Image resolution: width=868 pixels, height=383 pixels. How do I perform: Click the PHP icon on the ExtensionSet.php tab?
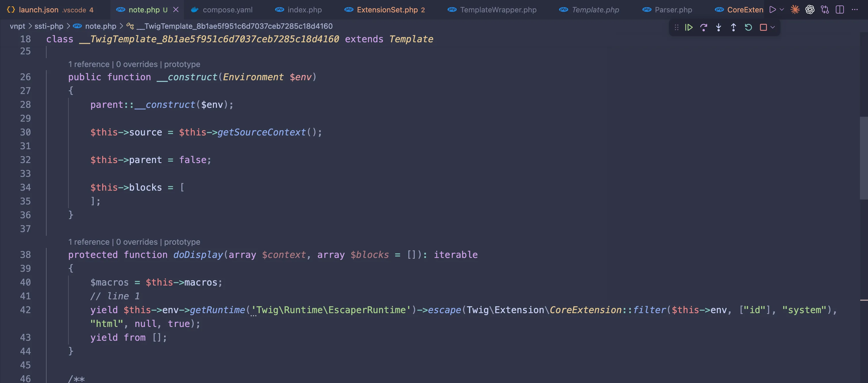coord(349,10)
